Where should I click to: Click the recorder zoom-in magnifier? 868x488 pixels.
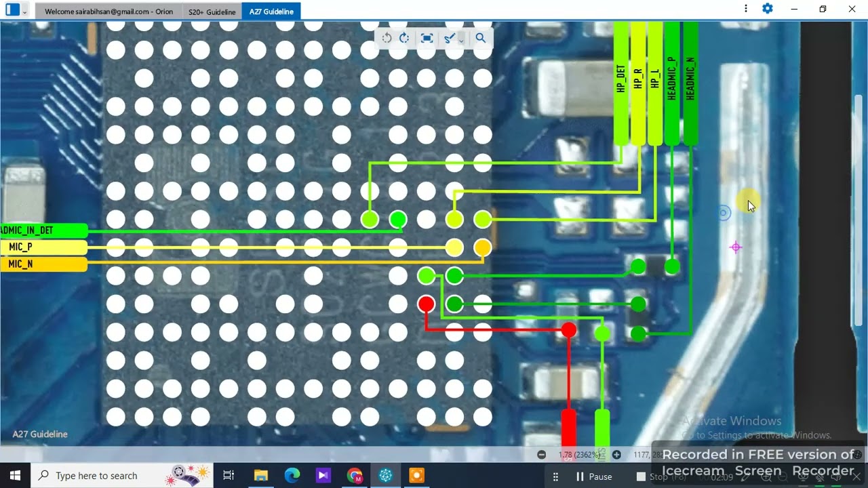click(766, 477)
